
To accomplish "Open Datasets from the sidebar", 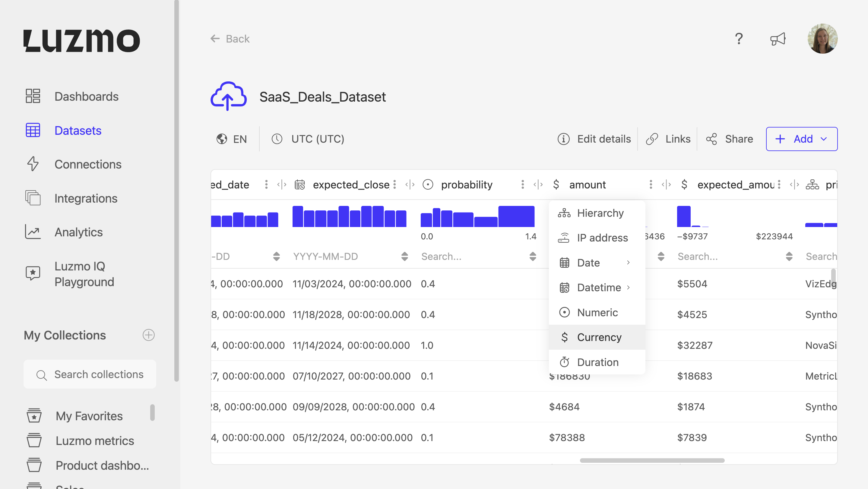I will click(x=78, y=130).
